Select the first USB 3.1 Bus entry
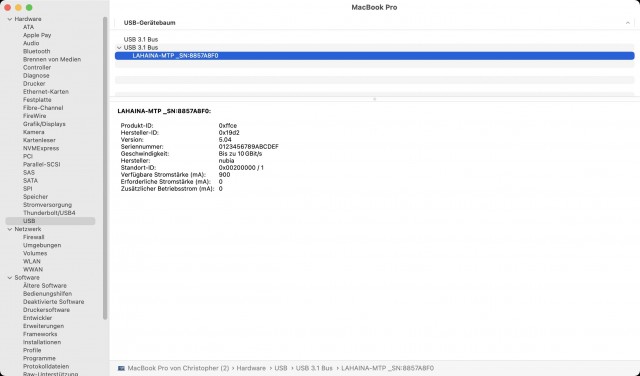Viewport: 640px width, 376px height. click(x=141, y=40)
